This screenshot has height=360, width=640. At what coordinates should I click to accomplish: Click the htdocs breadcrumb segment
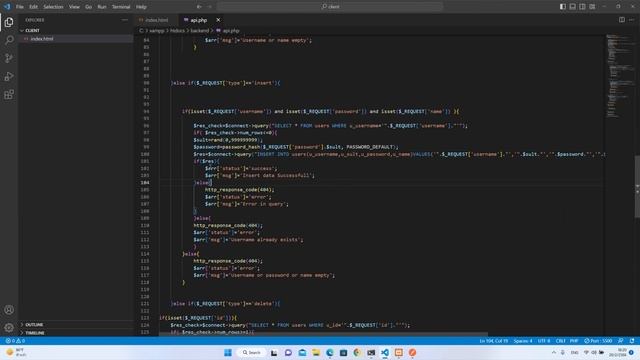(x=177, y=31)
